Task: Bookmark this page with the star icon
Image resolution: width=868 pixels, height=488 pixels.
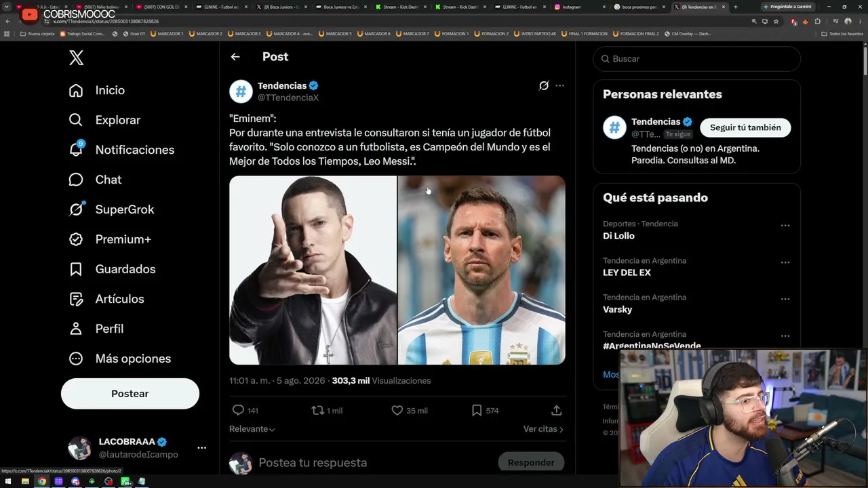Action: pyautogui.click(x=776, y=21)
